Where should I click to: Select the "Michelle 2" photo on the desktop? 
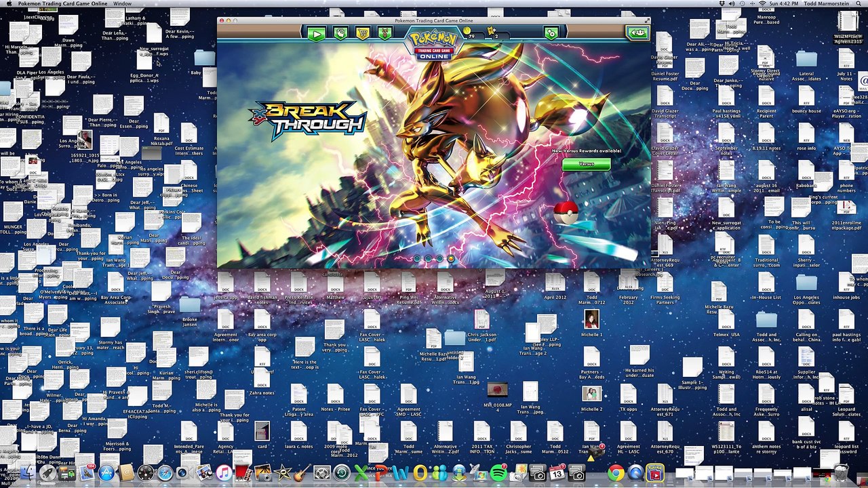pos(591,399)
